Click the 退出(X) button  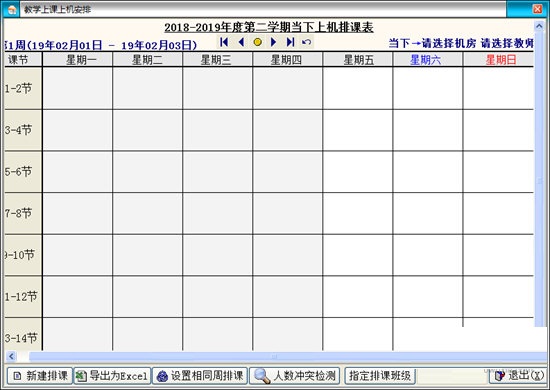click(518, 376)
